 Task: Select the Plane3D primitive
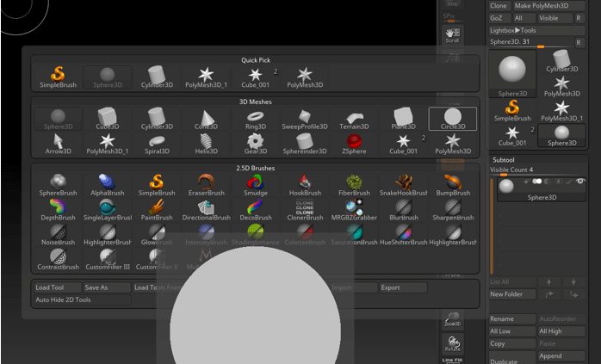[404, 119]
